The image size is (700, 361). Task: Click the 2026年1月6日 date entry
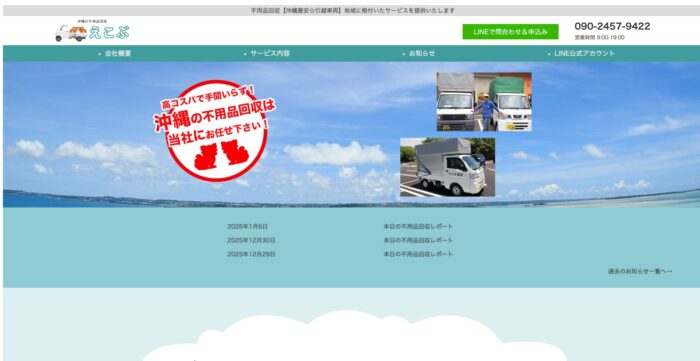pos(248,226)
